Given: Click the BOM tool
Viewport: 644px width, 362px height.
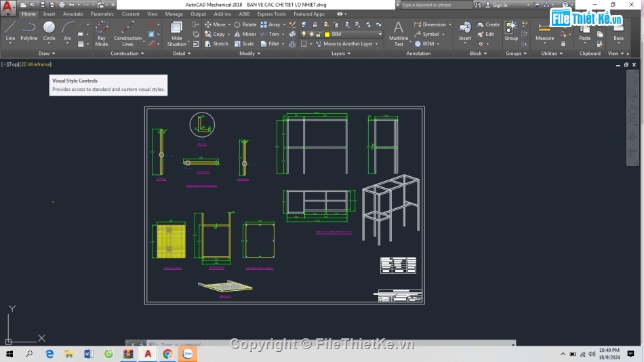Looking at the screenshot, I should [424, 43].
